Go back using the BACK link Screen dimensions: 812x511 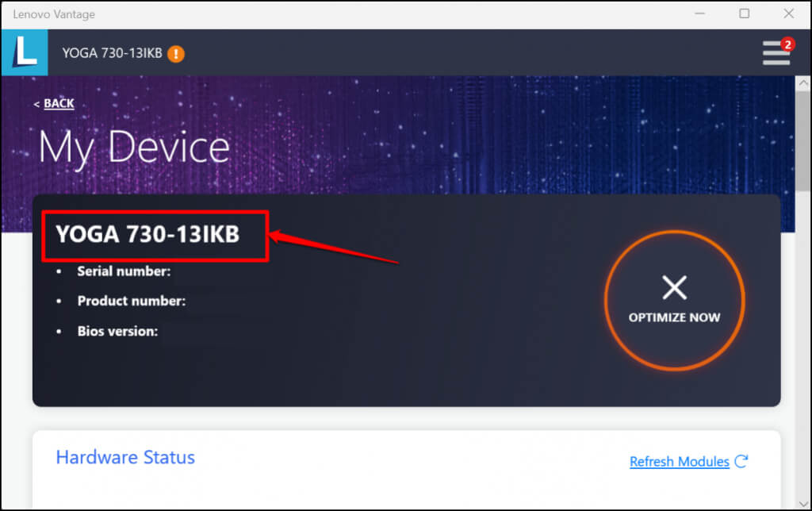[x=58, y=103]
